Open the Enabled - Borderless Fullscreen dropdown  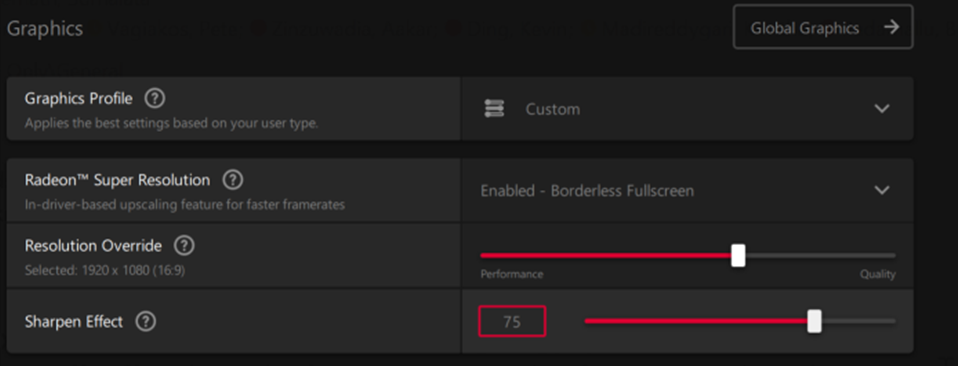point(687,190)
